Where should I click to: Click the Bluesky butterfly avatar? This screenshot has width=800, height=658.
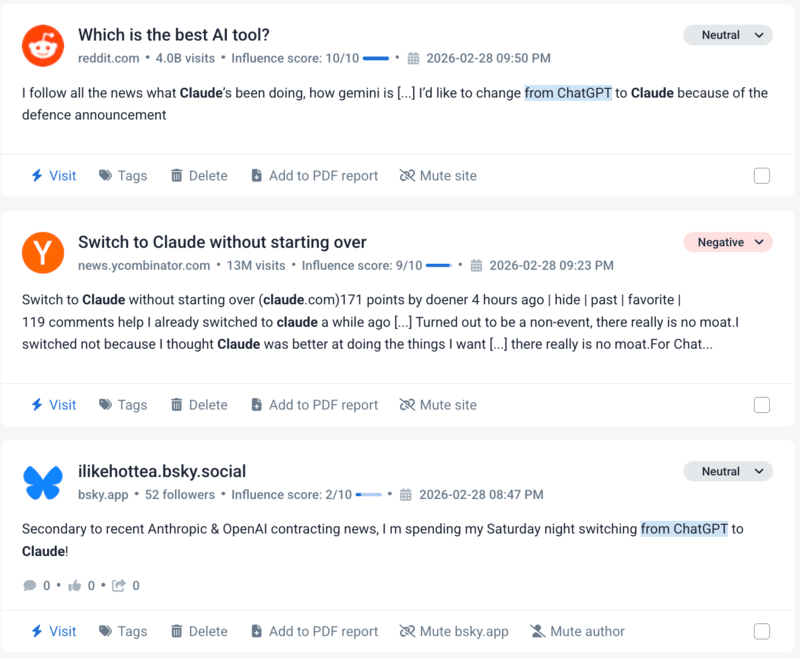43,482
